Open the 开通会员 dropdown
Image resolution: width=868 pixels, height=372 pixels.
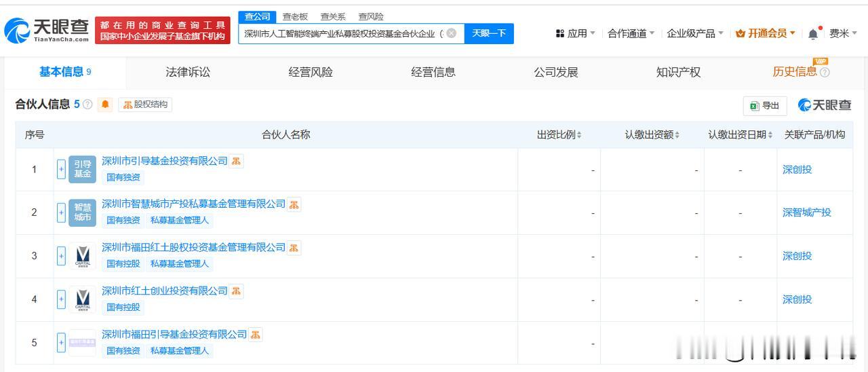[x=766, y=33]
